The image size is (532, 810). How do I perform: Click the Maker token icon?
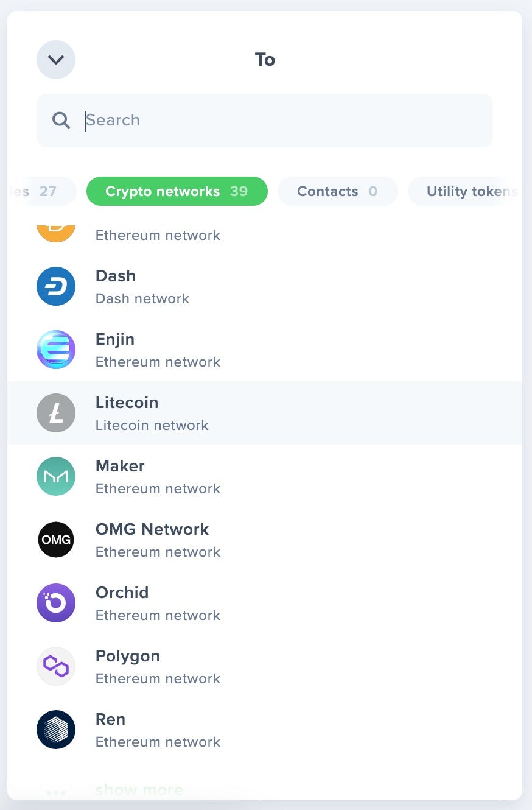tap(56, 476)
